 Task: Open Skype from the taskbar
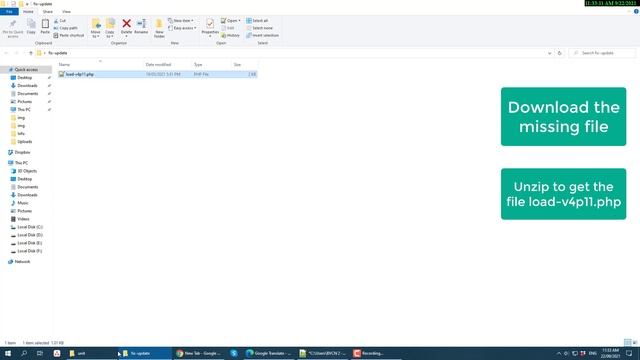tap(234, 353)
